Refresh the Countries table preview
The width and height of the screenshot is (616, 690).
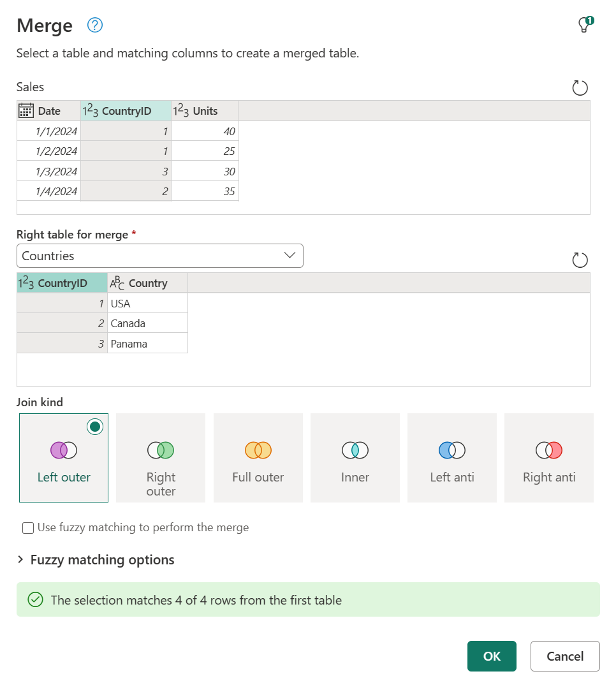[x=580, y=260]
